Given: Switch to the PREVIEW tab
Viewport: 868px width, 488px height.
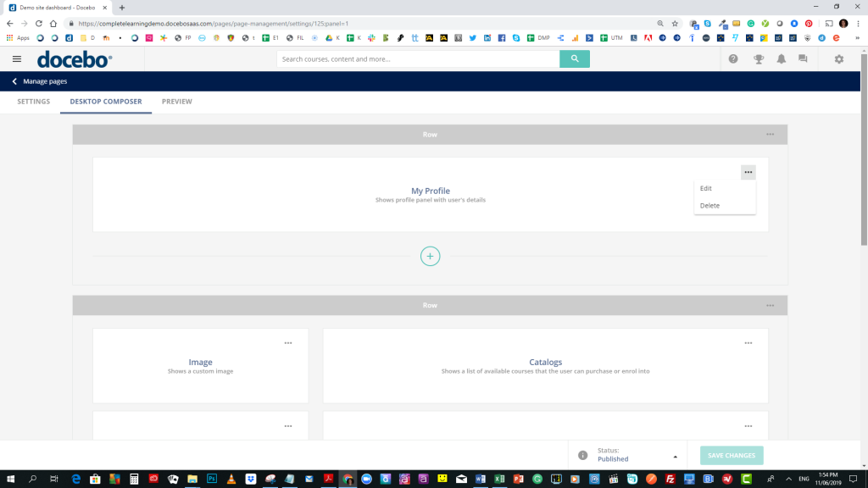Looking at the screenshot, I should coord(175,101).
